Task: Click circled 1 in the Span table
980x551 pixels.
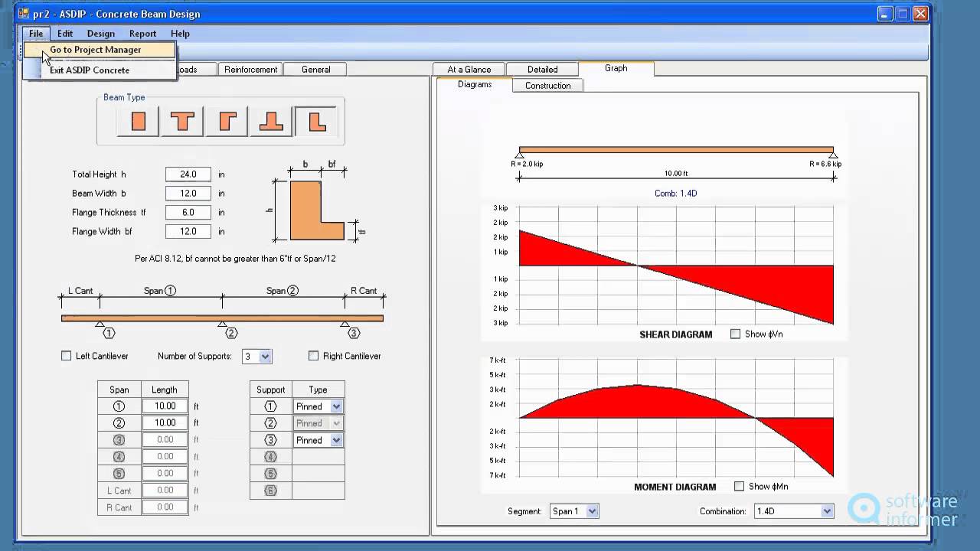Action: point(119,406)
